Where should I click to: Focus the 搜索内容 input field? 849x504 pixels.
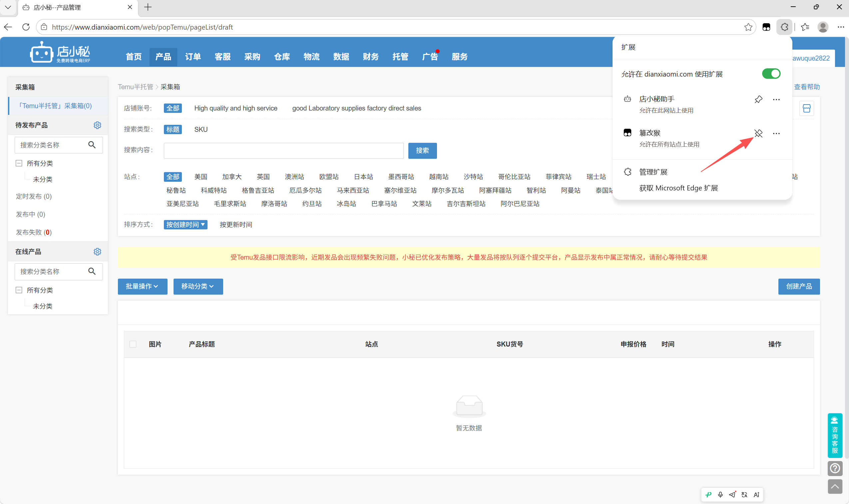pyautogui.click(x=283, y=150)
